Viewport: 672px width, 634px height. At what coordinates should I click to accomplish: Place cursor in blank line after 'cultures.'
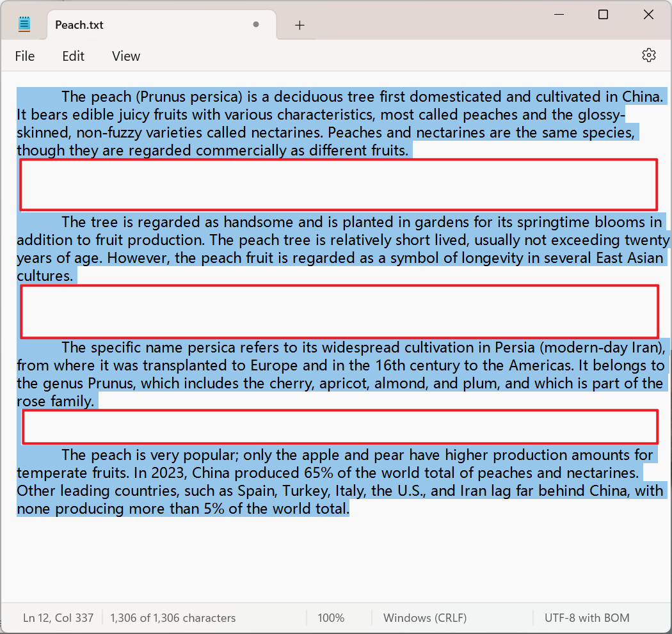point(339,312)
